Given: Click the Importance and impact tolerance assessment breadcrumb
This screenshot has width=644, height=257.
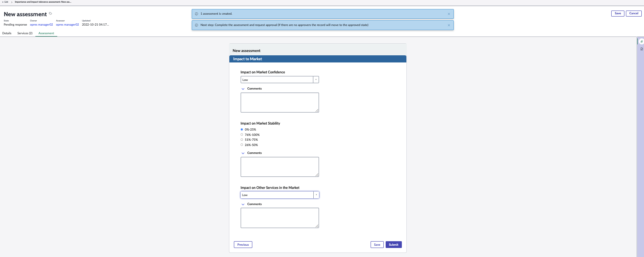Looking at the screenshot, I should (x=43, y=2).
